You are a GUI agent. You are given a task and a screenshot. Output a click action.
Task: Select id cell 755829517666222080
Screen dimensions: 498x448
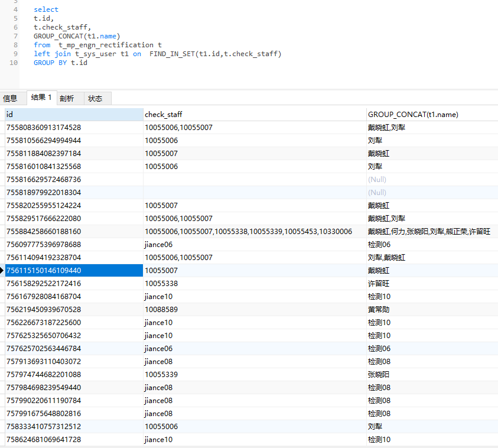pyautogui.click(x=74, y=219)
